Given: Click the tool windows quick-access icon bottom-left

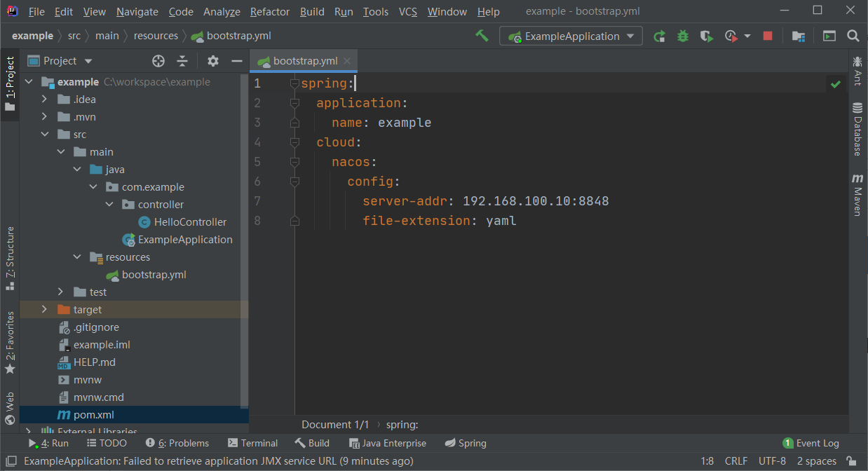Looking at the screenshot, I should click(10, 461).
